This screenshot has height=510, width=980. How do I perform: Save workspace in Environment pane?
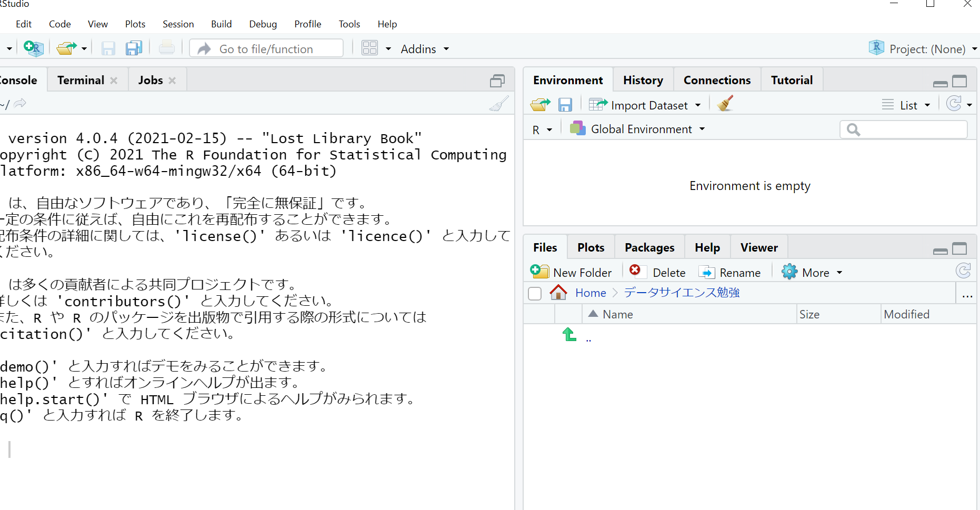point(565,105)
